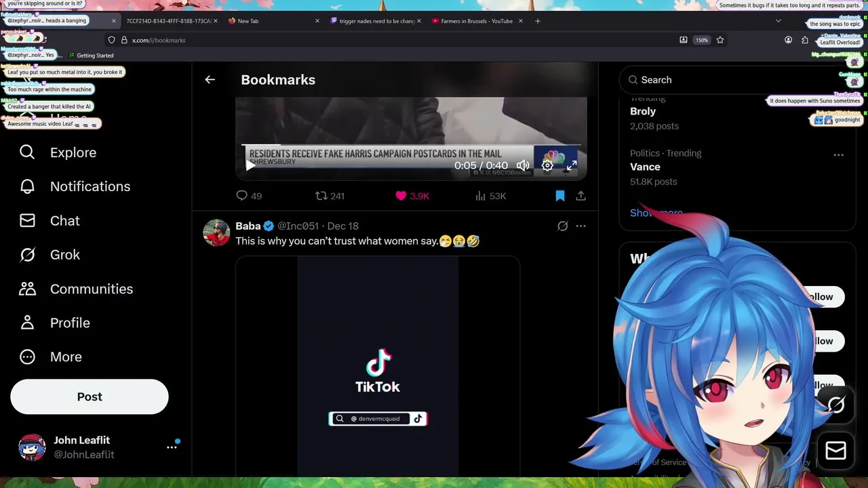Image resolution: width=868 pixels, height=488 pixels.
Task: Switch to the trigger nades browser tab
Action: click(x=376, y=21)
